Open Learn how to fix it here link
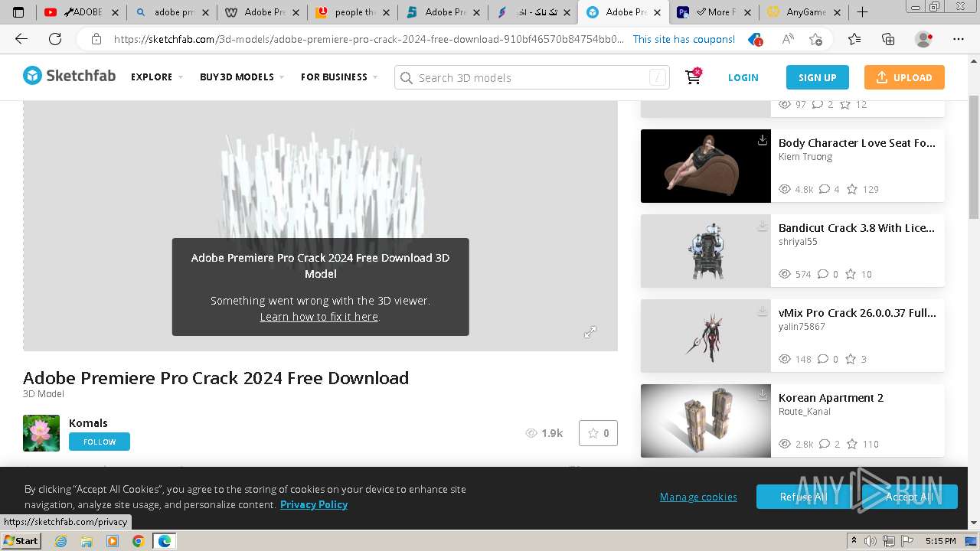The height and width of the screenshot is (551, 980). click(319, 317)
